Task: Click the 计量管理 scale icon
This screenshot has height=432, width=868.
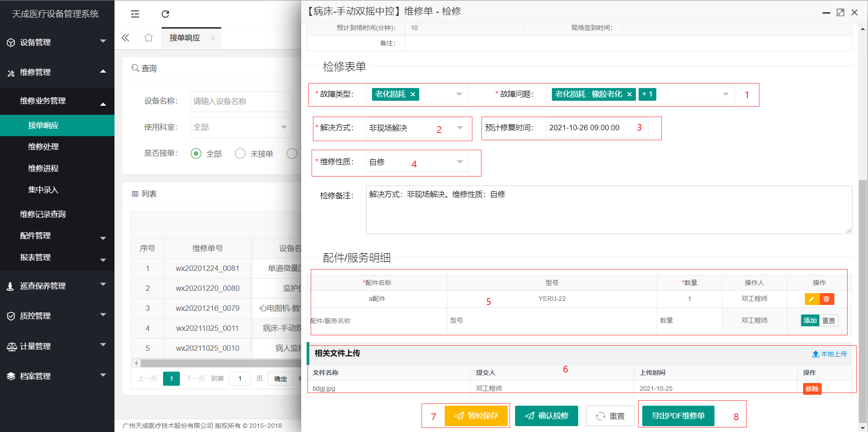Action: [11, 347]
